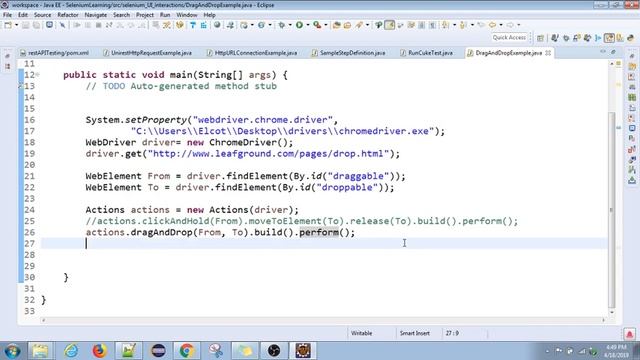
Task: Open the Back history dropdown arrow
Action: tap(501, 25)
